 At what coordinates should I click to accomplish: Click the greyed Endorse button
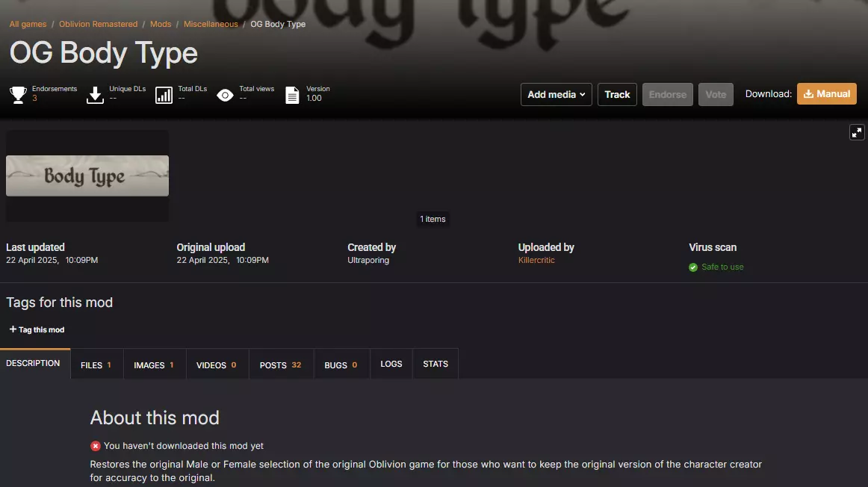click(668, 95)
